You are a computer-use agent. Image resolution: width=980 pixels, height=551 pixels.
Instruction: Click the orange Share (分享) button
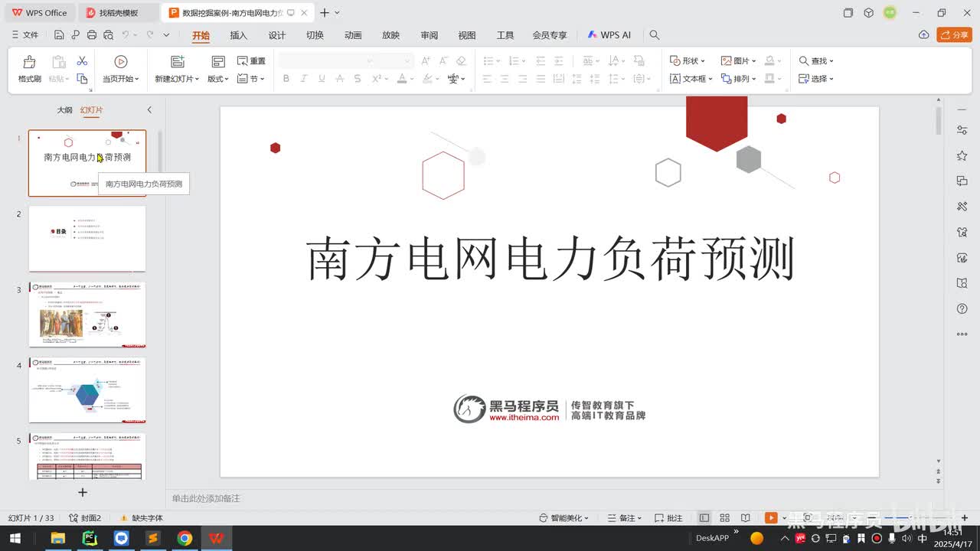click(x=954, y=35)
